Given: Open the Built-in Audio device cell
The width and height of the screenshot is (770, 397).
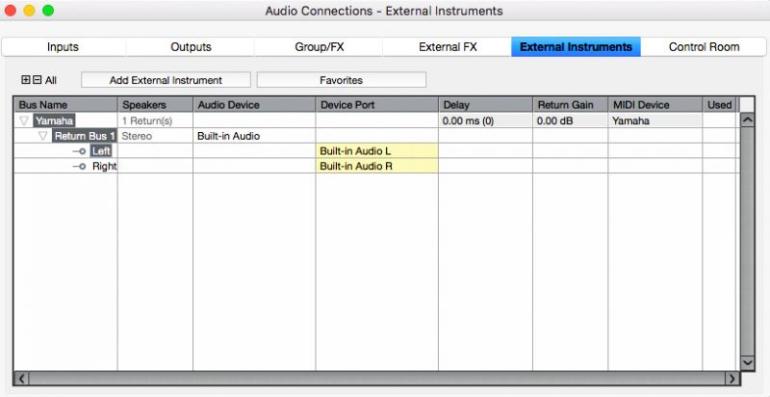Looking at the screenshot, I should coord(254,136).
